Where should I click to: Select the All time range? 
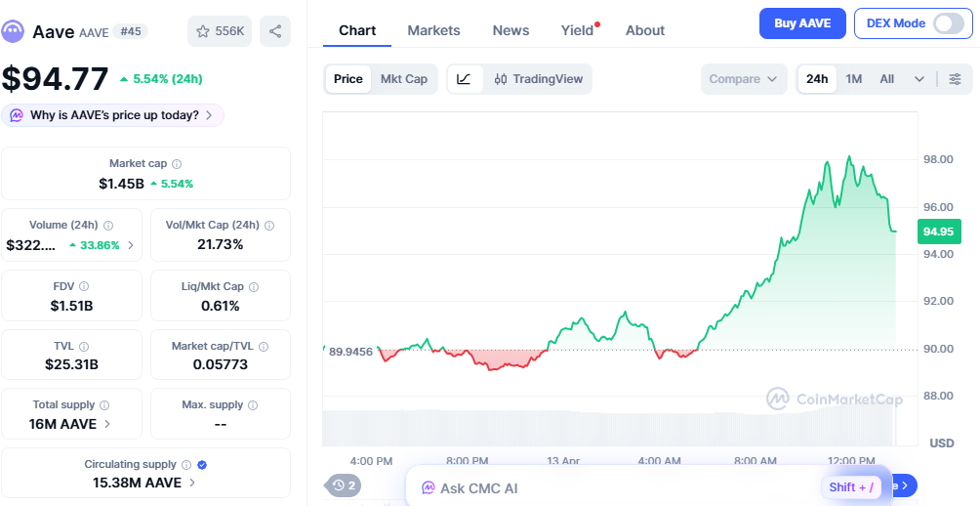(x=887, y=79)
